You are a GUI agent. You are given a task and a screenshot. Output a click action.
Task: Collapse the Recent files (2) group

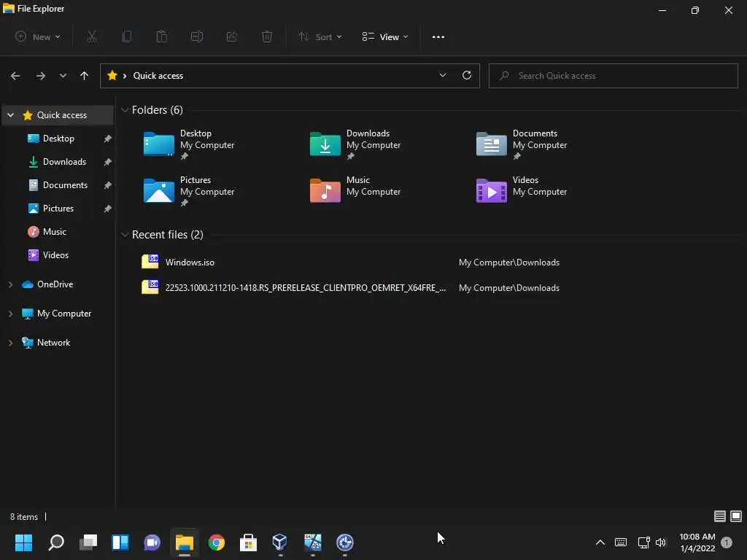coord(125,235)
